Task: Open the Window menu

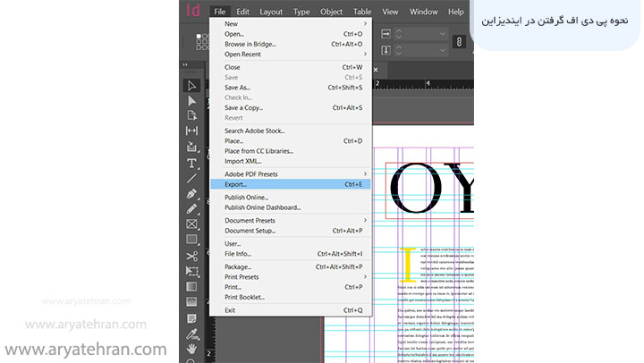Action: pyautogui.click(x=423, y=12)
